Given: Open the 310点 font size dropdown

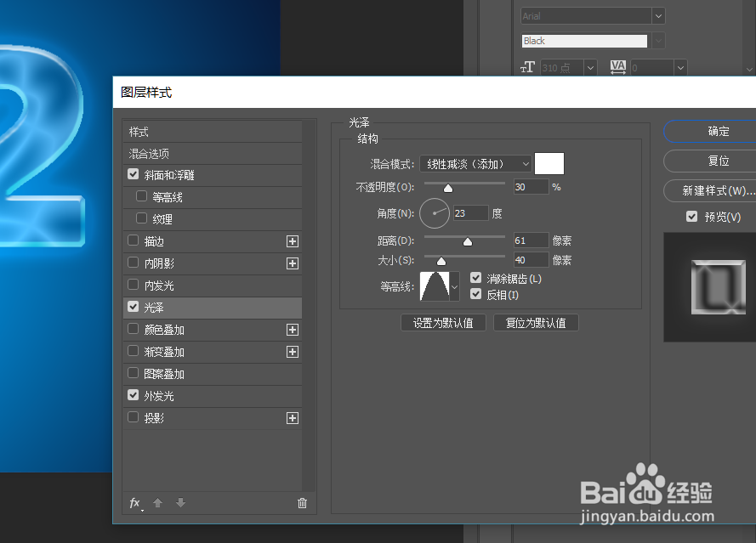Looking at the screenshot, I should coord(591,67).
